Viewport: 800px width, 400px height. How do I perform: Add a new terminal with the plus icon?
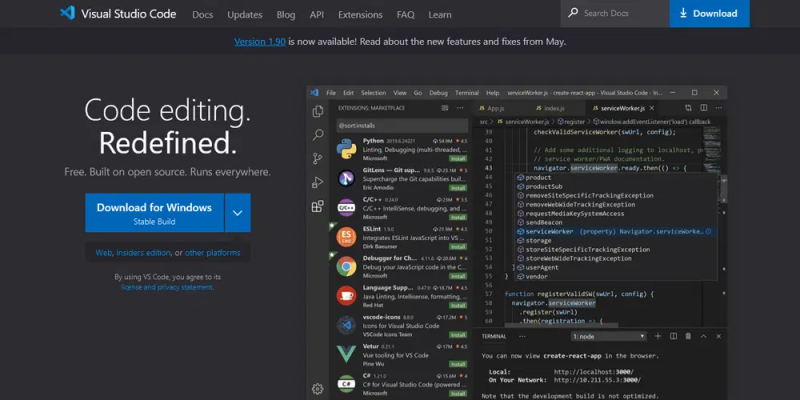click(658, 336)
